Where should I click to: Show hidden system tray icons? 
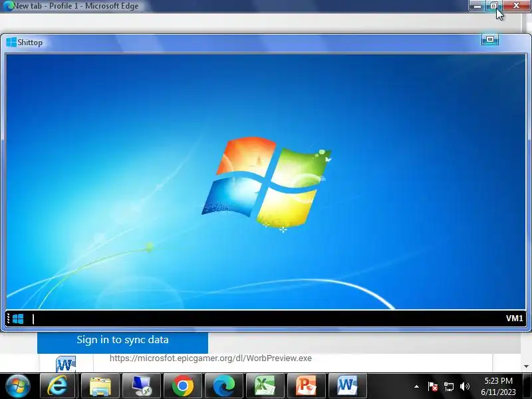pos(416,386)
